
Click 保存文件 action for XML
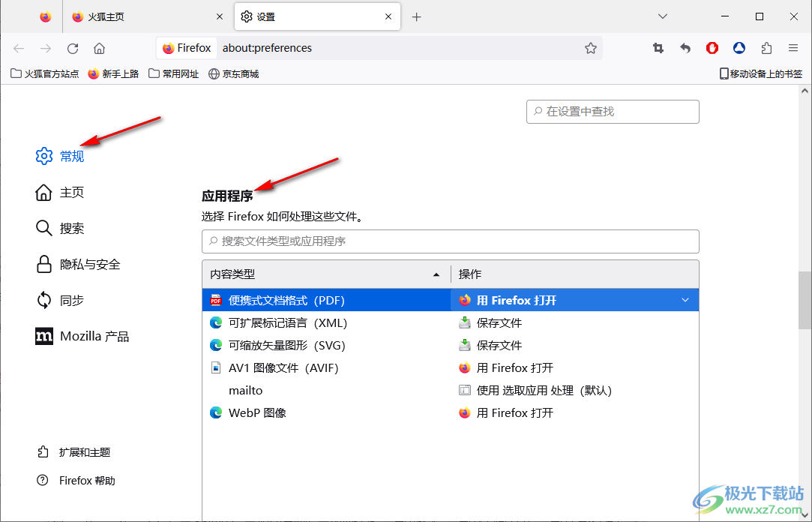[x=490, y=322]
